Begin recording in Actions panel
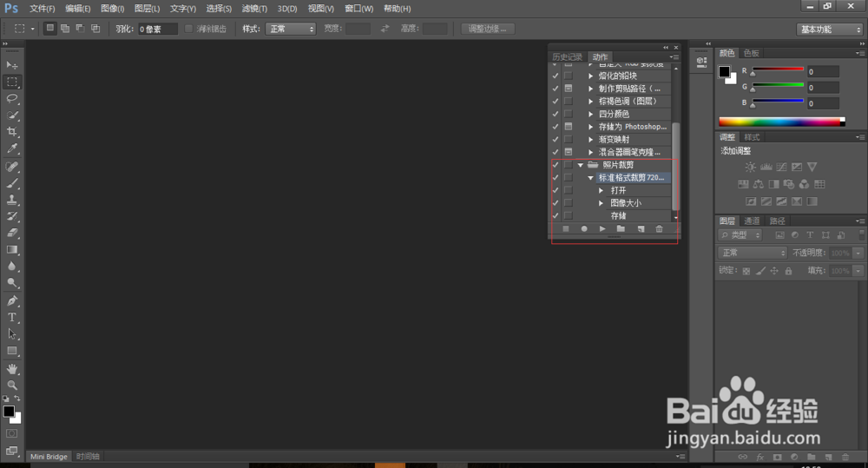 point(584,228)
